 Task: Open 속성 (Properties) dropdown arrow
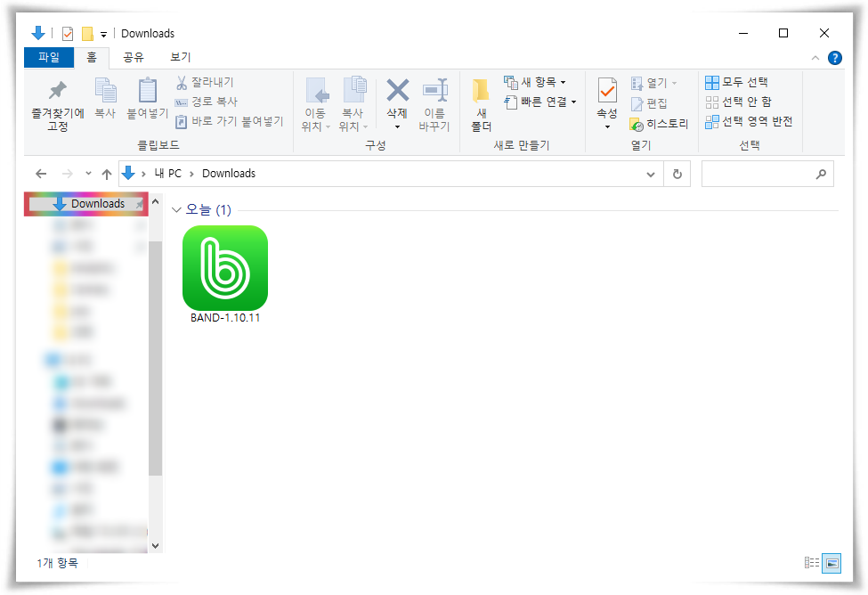607,126
